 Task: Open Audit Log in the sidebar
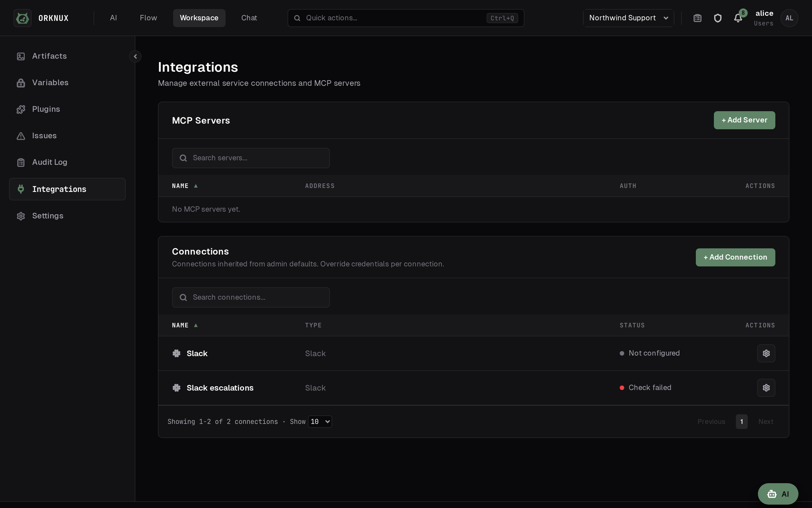click(67, 162)
